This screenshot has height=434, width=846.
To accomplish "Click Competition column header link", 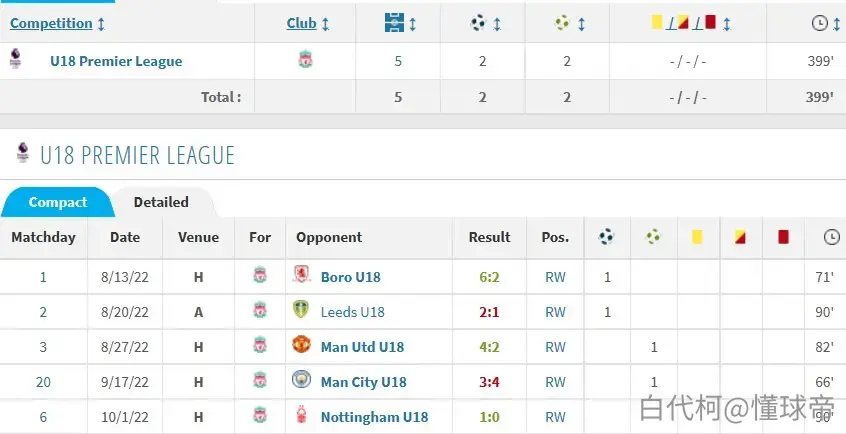I will [x=51, y=23].
